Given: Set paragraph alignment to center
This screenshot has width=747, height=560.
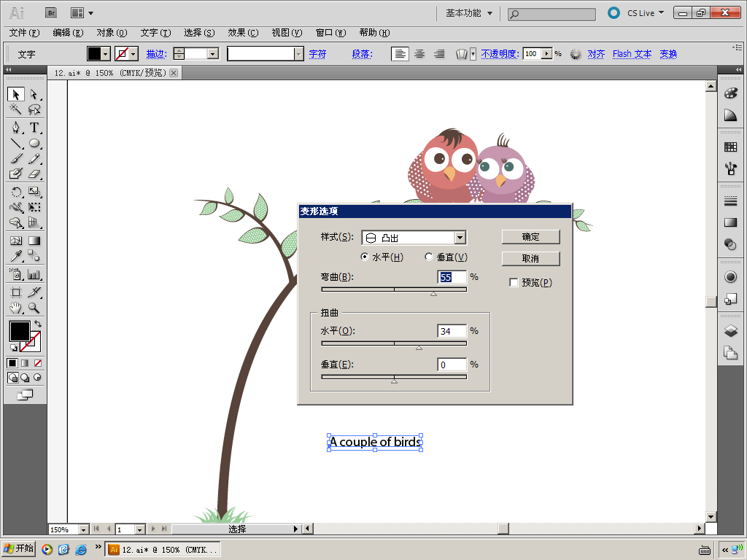Looking at the screenshot, I should (x=419, y=54).
